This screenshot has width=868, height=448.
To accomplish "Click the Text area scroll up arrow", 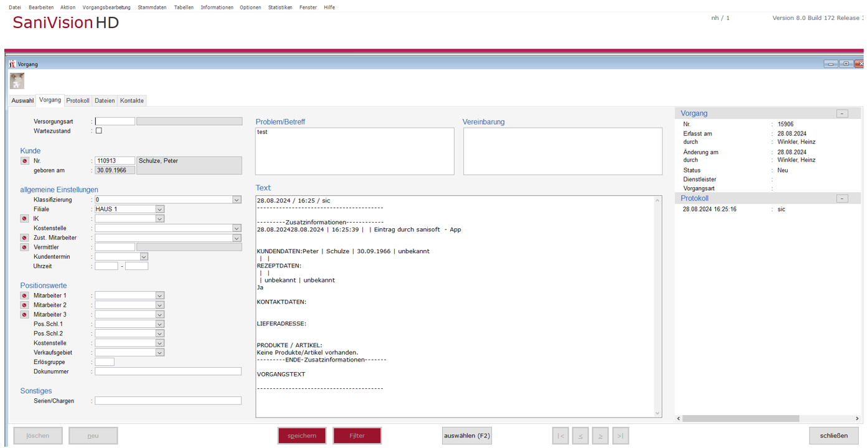I will pyautogui.click(x=657, y=200).
